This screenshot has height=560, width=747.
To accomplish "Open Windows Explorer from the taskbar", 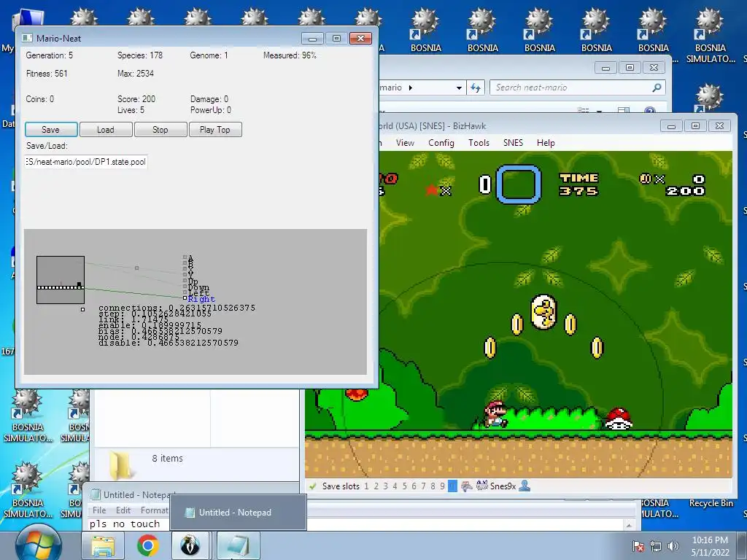I will pos(103,545).
